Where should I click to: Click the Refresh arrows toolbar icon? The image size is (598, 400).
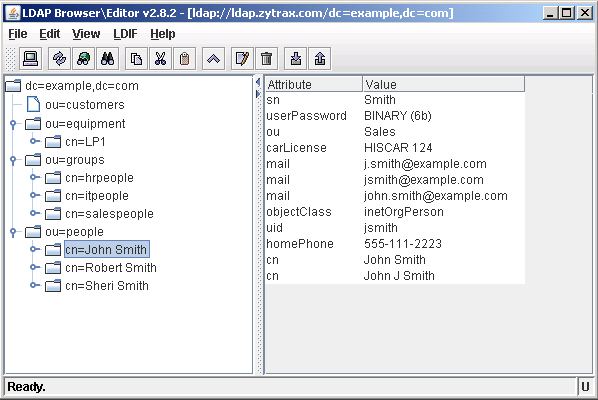pyautogui.click(x=59, y=59)
